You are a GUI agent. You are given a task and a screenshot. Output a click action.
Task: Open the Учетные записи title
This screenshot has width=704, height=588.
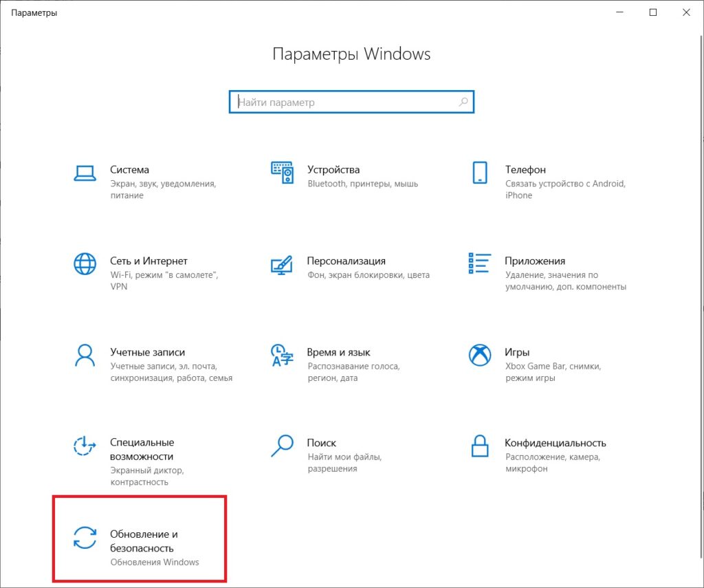coord(147,352)
